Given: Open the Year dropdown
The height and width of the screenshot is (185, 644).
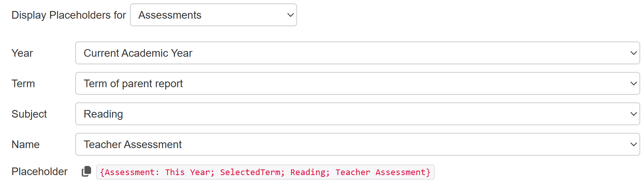Looking at the screenshot, I should tap(357, 53).
